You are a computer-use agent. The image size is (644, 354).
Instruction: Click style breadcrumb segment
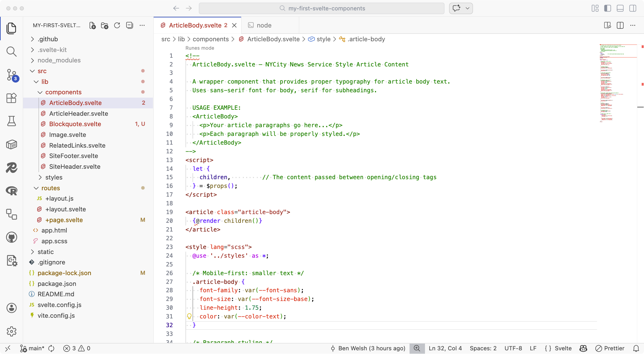pos(320,39)
